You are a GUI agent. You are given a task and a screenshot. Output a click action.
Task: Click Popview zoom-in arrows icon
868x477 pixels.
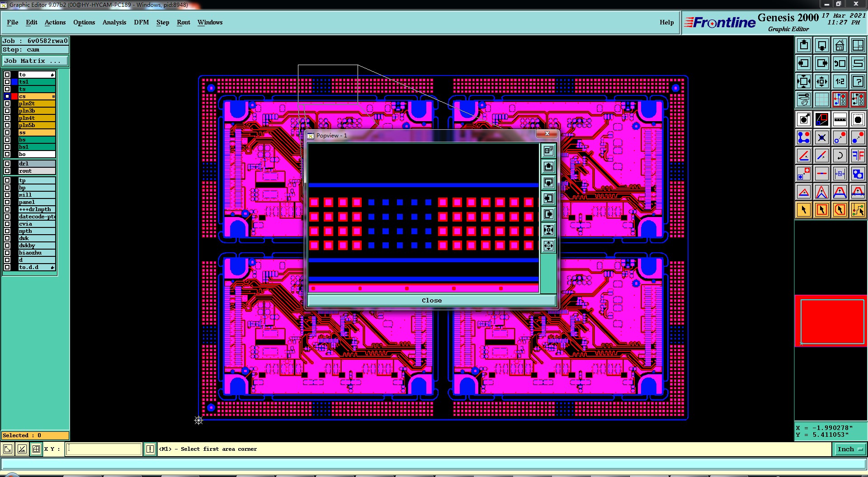[548, 246]
